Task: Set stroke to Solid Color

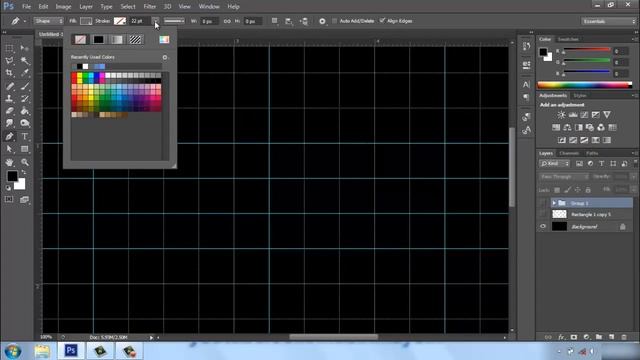Action: (x=98, y=40)
